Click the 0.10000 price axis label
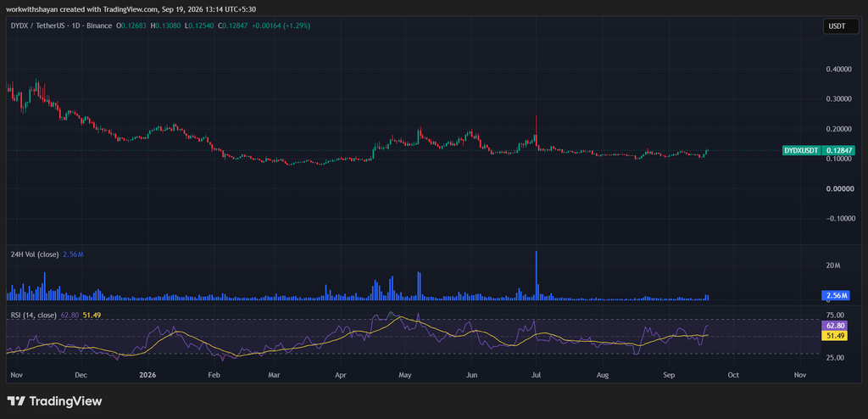The image size is (868, 419). pyautogui.click(x=838, y=159)
